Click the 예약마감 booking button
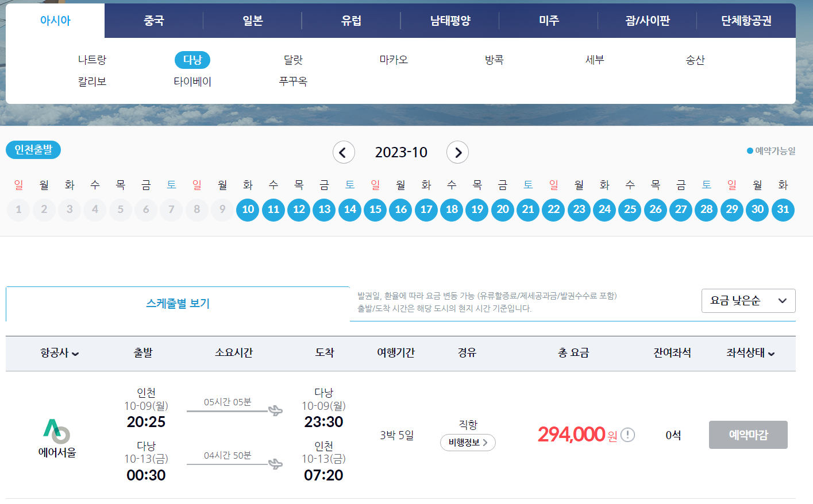 coord(748,435)
